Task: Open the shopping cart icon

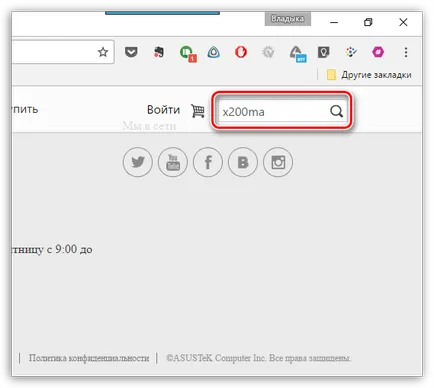Action: [x=198, y=111]
